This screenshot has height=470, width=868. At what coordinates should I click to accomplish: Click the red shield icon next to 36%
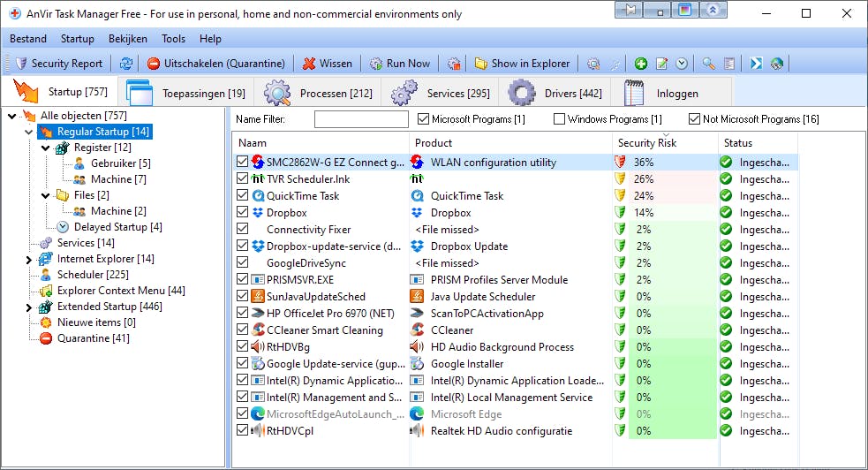coord(620,163)
